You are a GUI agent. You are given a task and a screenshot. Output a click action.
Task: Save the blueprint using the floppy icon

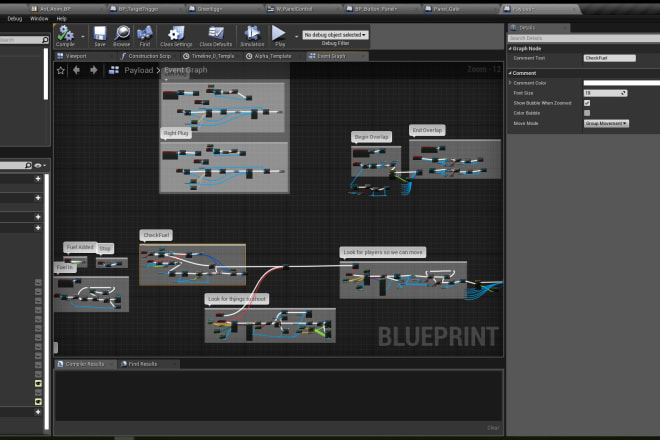pyautogui.click(x=100, y=36)
